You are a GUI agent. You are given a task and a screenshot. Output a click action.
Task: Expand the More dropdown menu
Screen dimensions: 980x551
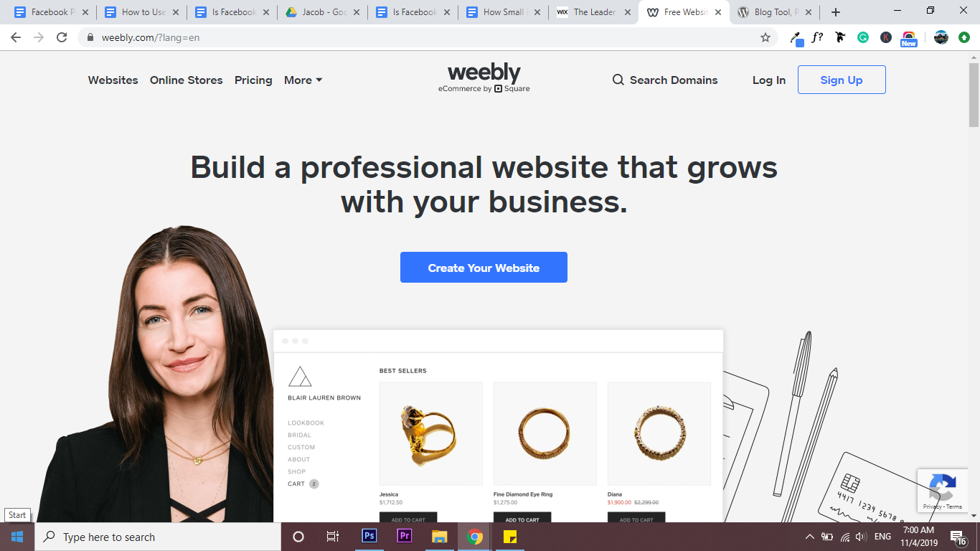tap(303, 80)
